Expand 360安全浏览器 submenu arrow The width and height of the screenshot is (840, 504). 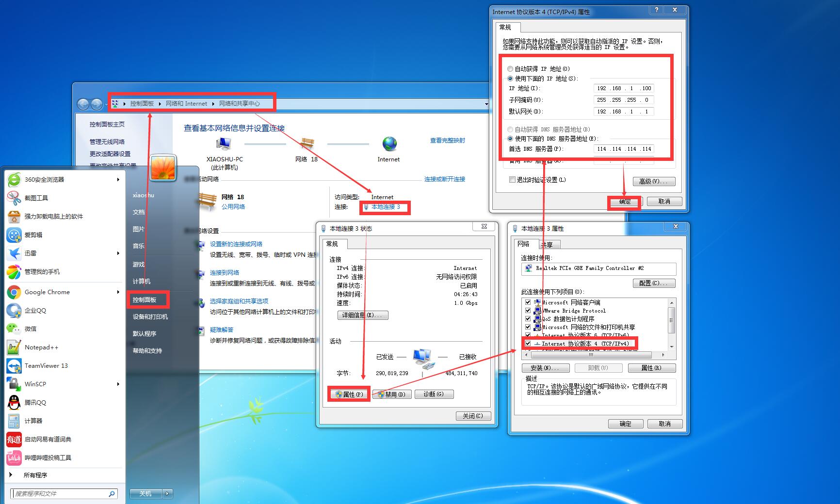point(118,179)
